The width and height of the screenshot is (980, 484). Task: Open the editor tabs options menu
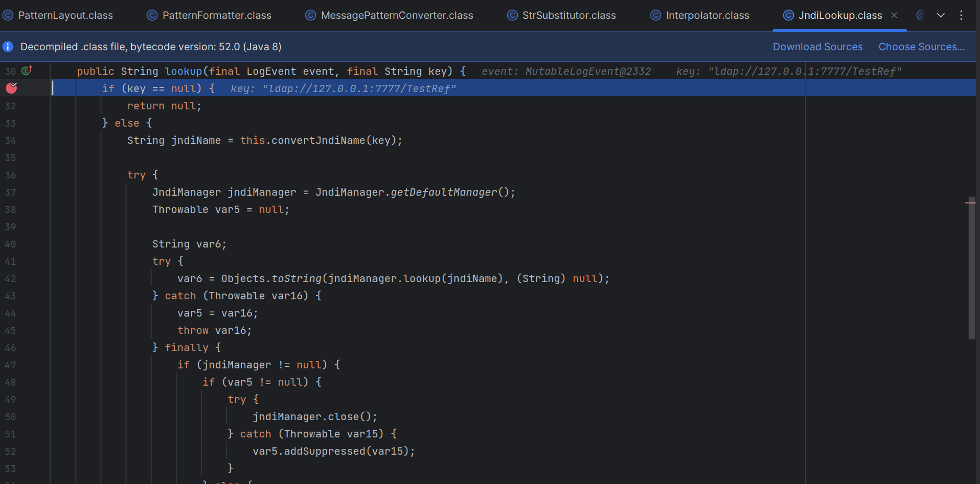pos(961,15)
